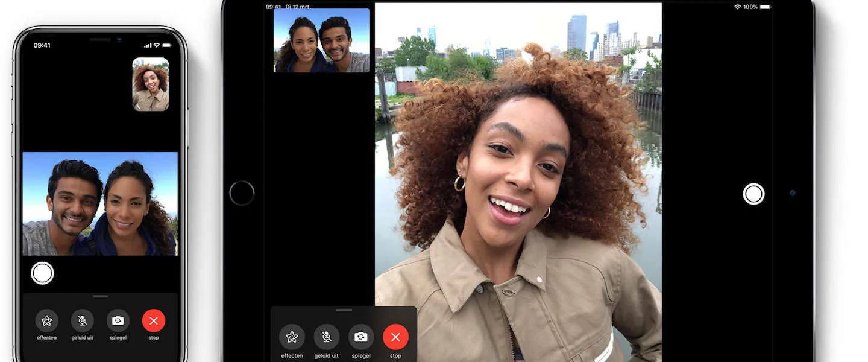End the iPad call with the red stop icon
Screen dimensions: 868x362
coord(395,337)
